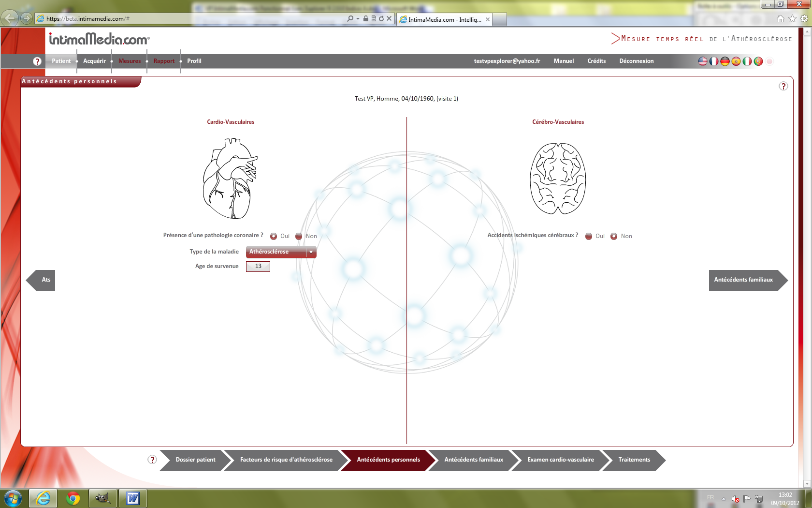The height and width of the screenshot is (508, 812).
Task: Click the Age de survenue field
Action: click(x=258, y=267)
